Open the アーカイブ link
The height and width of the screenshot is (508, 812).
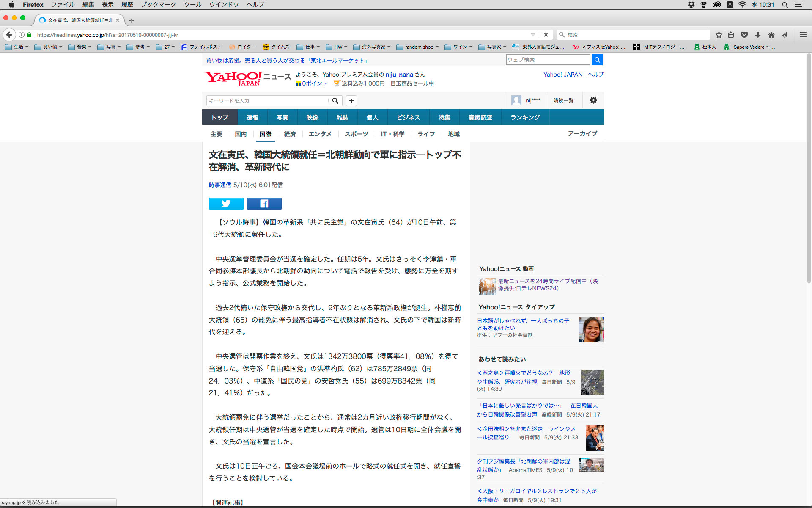coord(582,133)
